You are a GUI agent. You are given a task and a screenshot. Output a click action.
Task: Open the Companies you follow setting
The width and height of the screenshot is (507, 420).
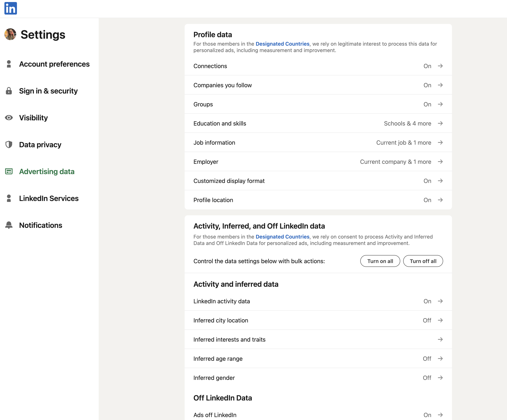(318, 85)
